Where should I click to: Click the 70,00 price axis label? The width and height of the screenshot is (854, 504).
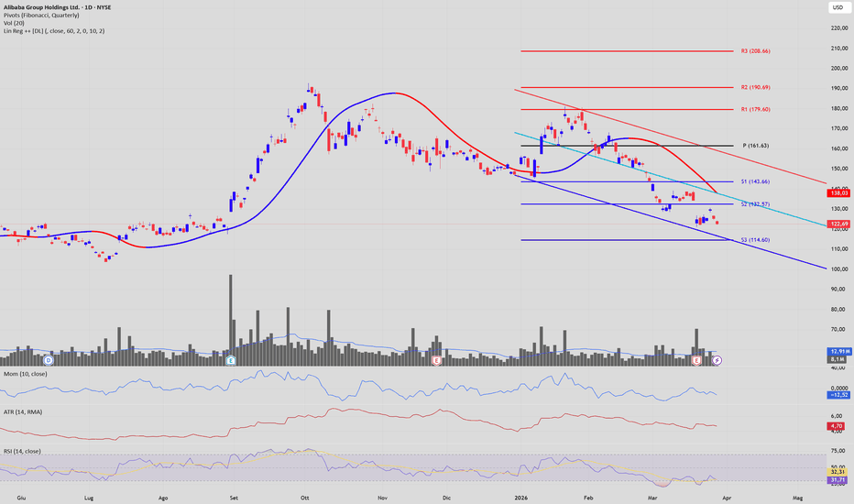point(839,330)
